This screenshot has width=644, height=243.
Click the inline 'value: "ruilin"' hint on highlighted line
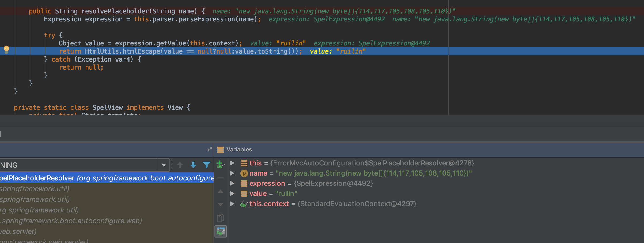pos(338,51)
